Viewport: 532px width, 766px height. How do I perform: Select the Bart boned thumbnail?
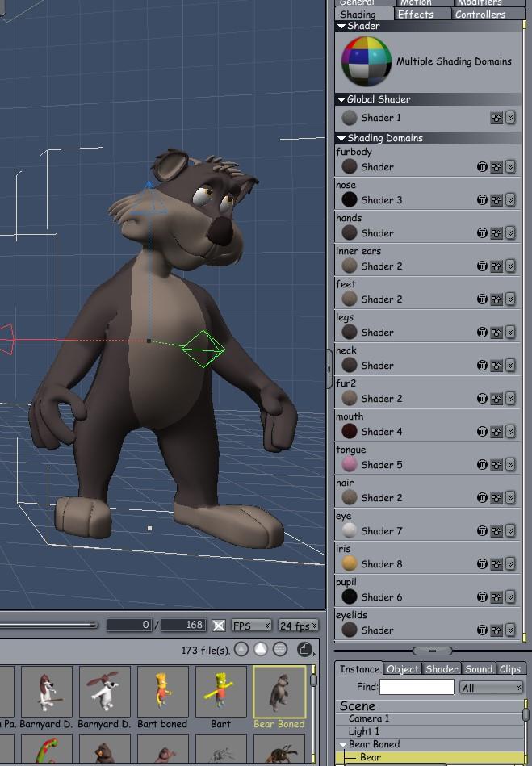pos(163,692)
